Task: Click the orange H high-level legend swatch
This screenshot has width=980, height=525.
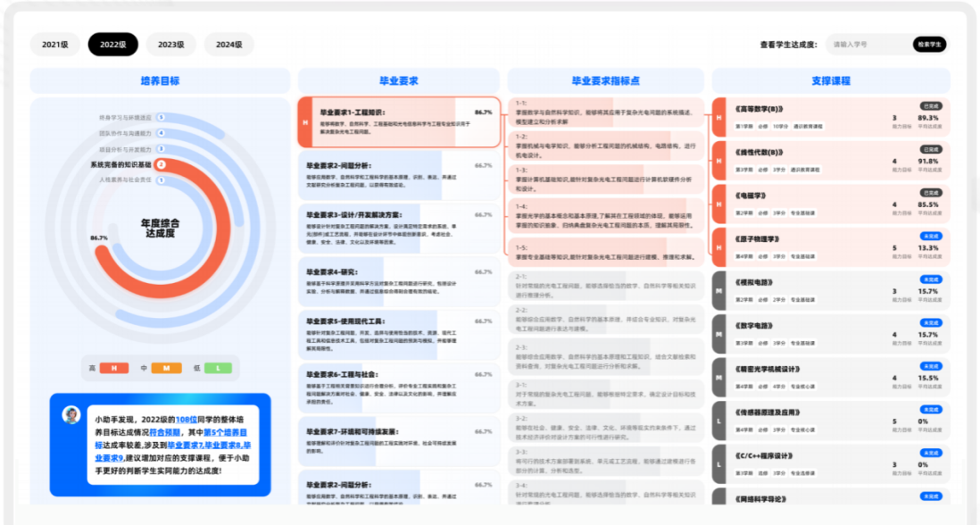Action: tap(114, 368)
